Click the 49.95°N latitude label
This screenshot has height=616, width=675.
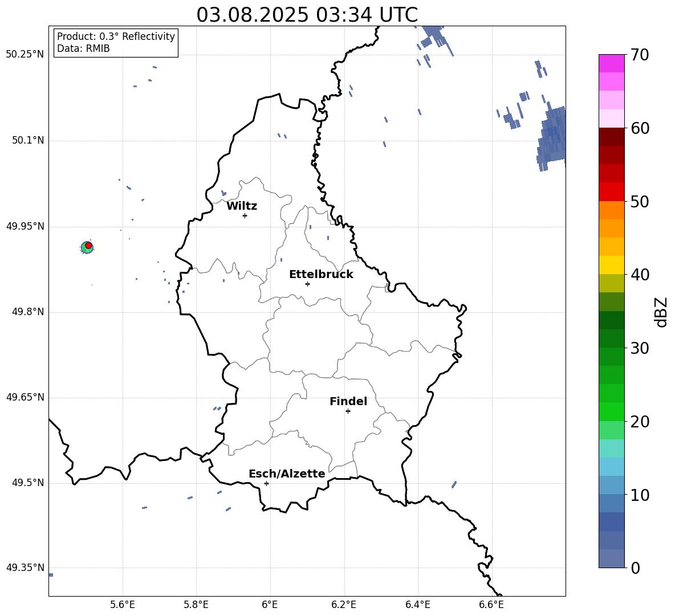pos(25,226)
